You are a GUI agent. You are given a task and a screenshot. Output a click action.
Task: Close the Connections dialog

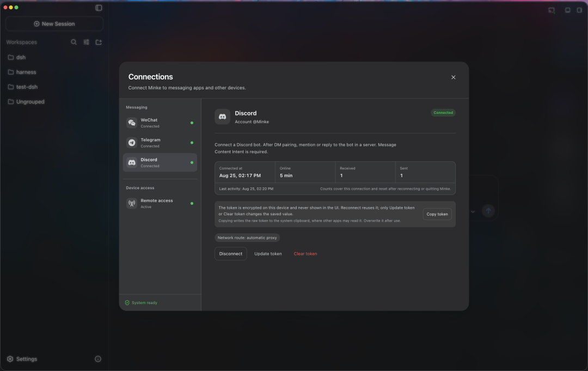[454, 77]
